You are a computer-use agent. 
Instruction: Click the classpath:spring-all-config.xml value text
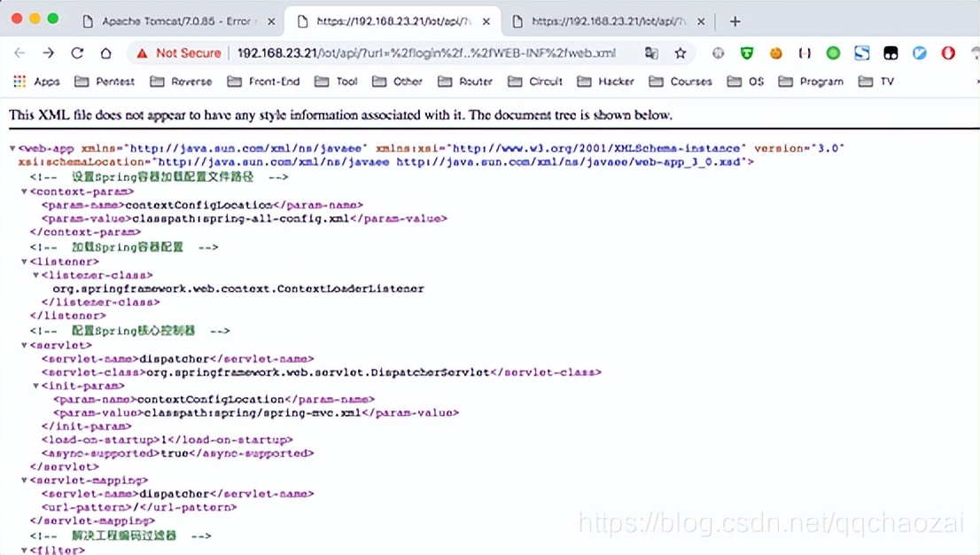tap(241, 218)
